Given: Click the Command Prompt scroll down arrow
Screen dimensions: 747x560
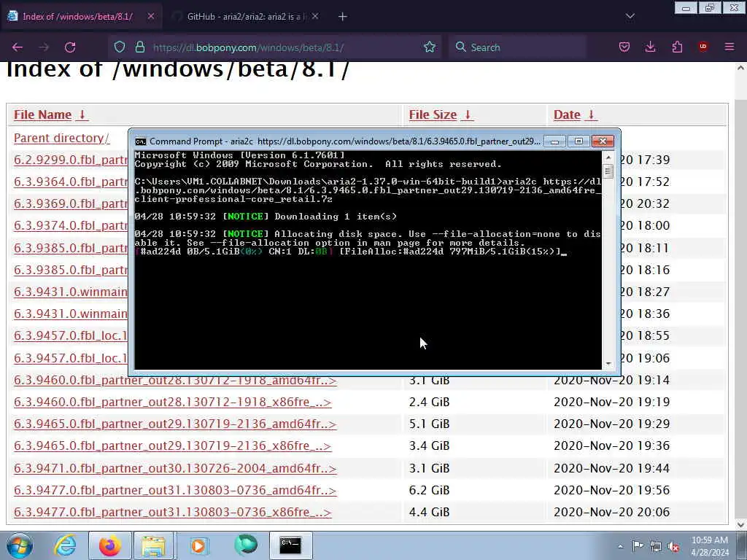Looking at the screenshot, I should tap(608, 364).
